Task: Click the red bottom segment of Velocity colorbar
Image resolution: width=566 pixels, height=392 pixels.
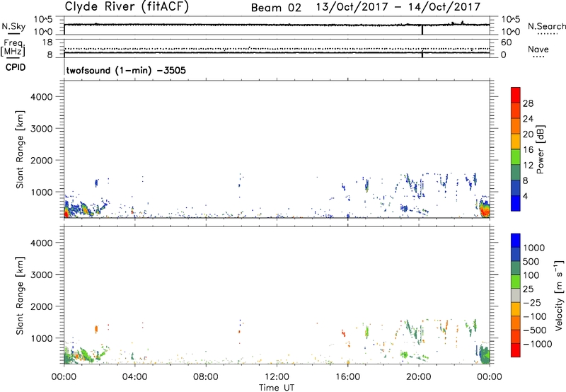Action: [x=516, y=350]
